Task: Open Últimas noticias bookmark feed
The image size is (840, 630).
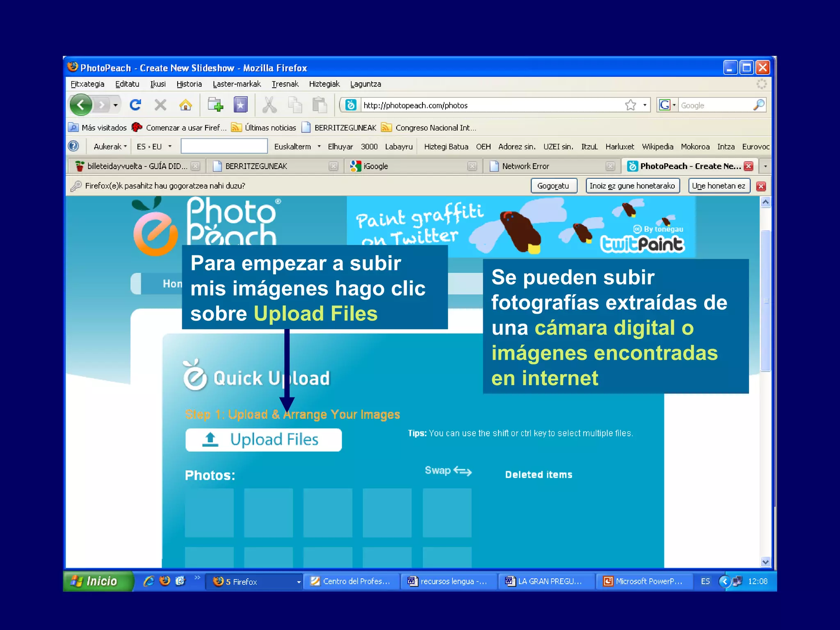Action: point(263,128)
